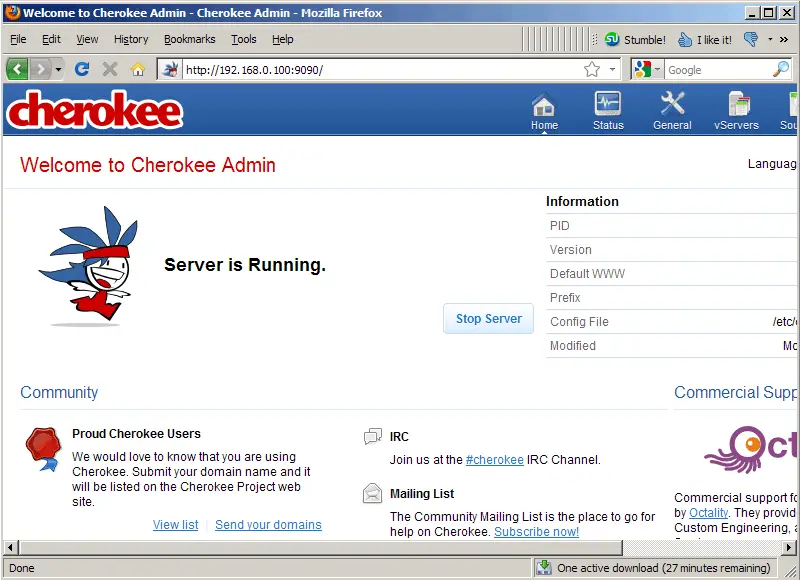Click the 'Version' row label
Viewport: 800px width, 580px height.
coord(570,249)
